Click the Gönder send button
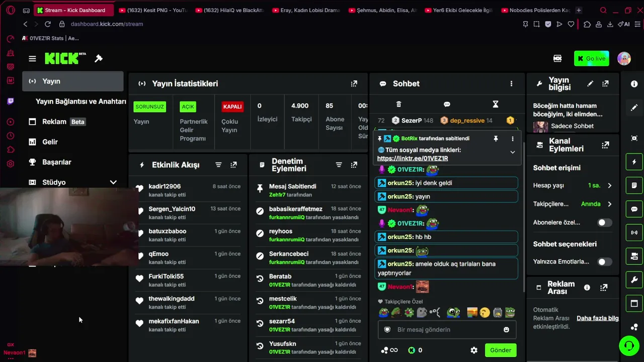 point(501,350)
